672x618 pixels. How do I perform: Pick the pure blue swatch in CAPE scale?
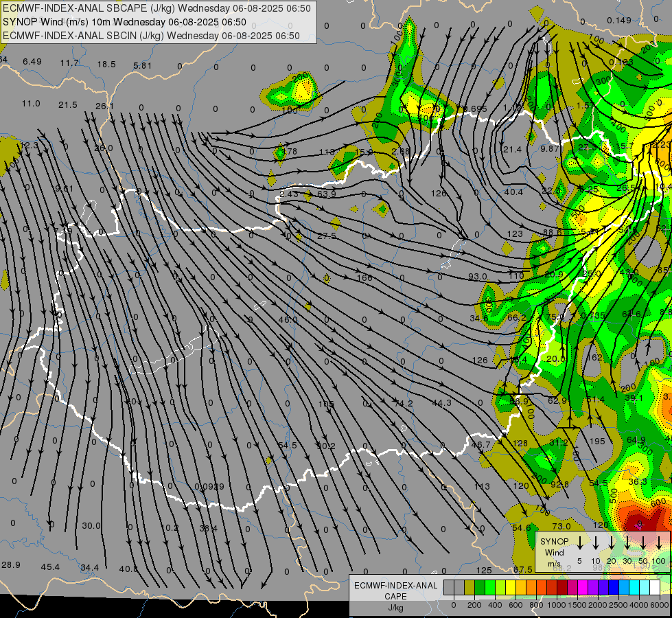coord(613,588)
